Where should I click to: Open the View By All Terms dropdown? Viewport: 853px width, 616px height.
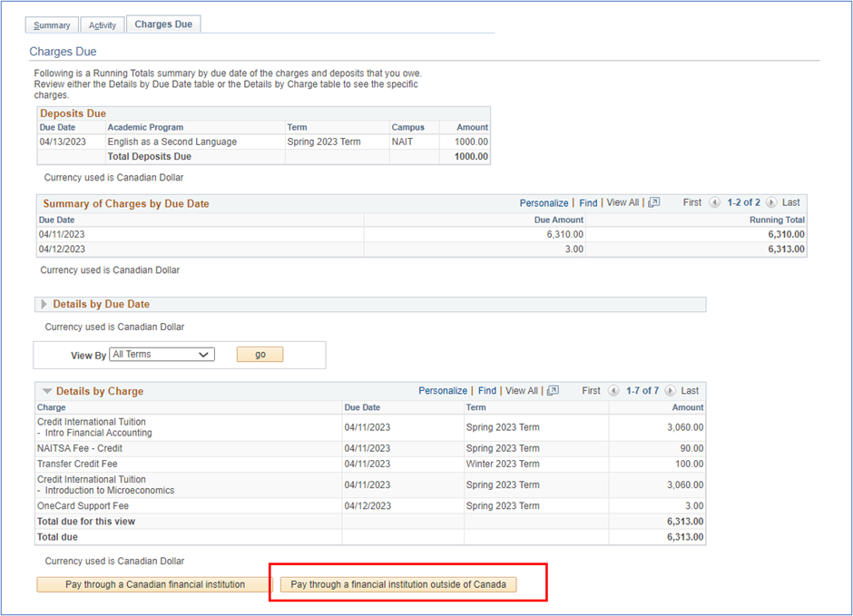162,355
